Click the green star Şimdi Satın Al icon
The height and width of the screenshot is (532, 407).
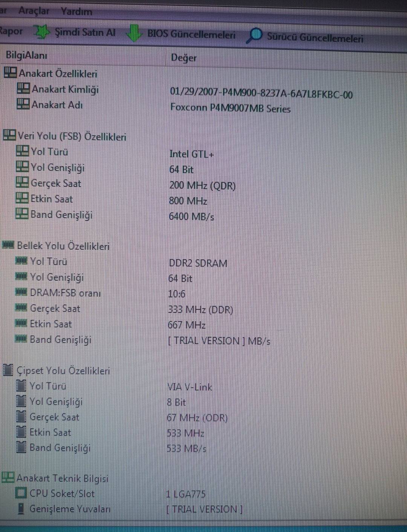pyautogui.click(x=41, y=32)
